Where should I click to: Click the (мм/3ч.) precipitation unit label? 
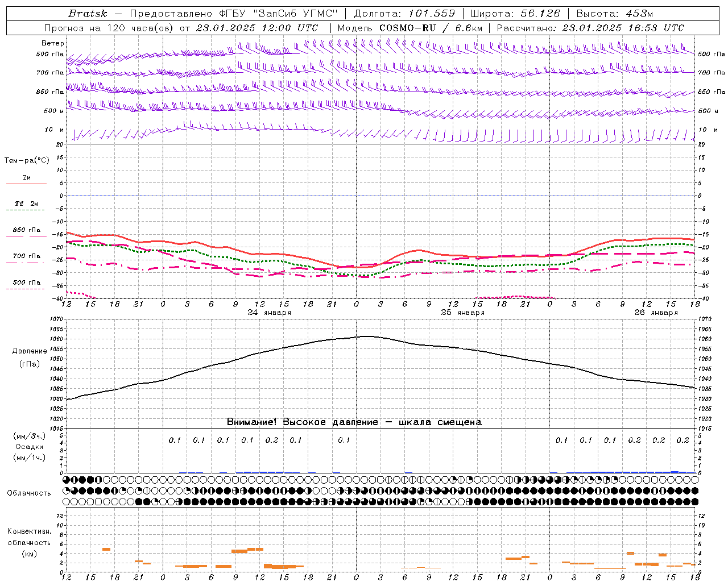[30, 436]
